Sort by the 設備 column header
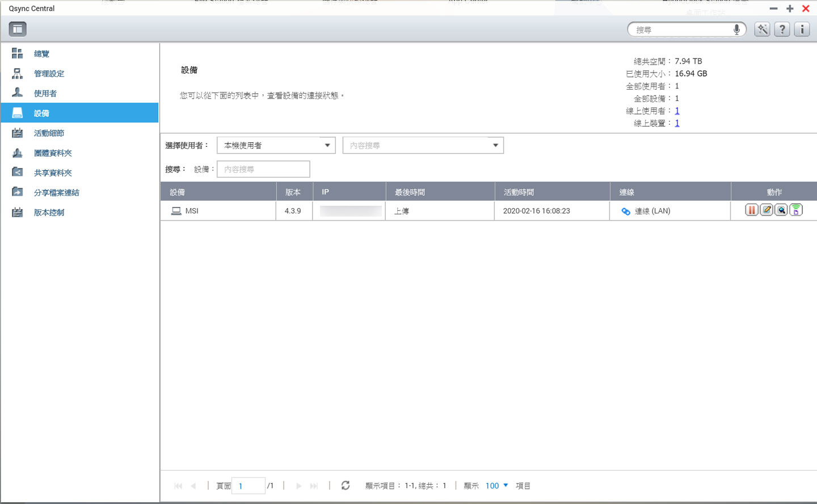The image size is (817, 504). (x=218, y=192)
